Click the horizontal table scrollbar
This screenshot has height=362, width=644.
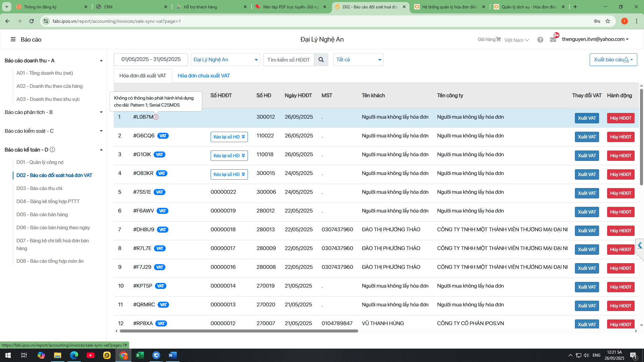239,331
